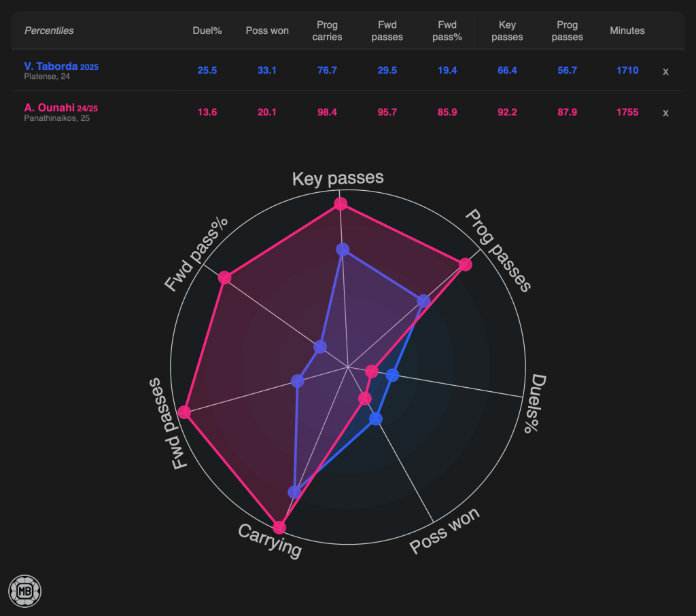Click the Key passes radar axis label
This screenshot has width=696, height=616.
(338, 179)
